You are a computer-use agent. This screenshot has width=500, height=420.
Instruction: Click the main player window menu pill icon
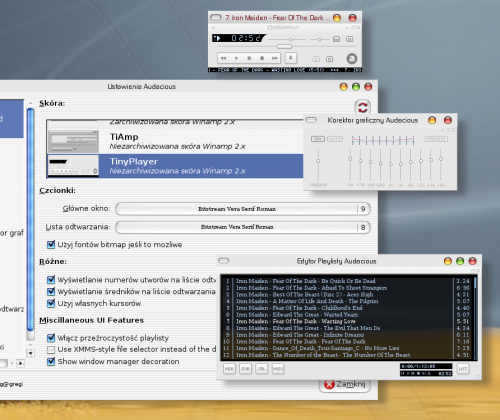click(x=216, y=17)
